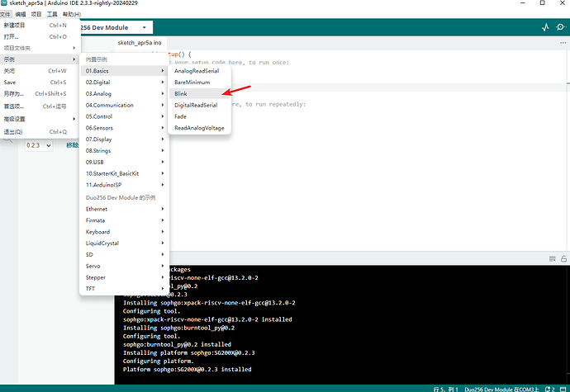
Task: Select the sketch_apr5a.ino tab
Action: (140, 43)
